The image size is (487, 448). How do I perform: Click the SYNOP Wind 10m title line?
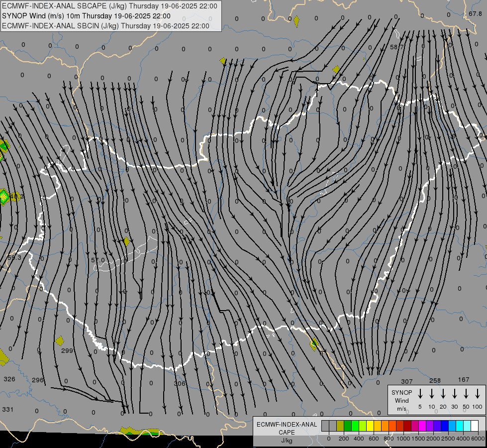tap(86, 16)
